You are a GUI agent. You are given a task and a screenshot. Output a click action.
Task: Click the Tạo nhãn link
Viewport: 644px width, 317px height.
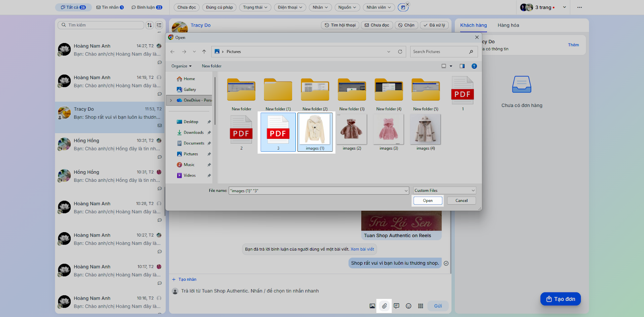pos(184,279)
